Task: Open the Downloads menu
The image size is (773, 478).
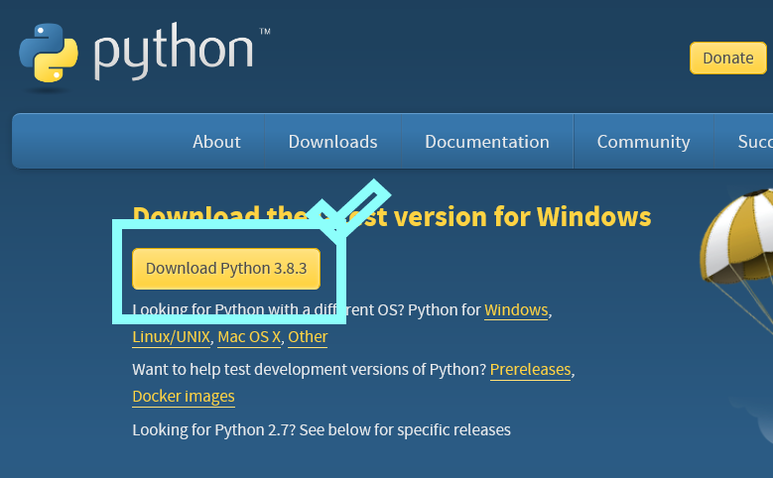Action: 333,142
